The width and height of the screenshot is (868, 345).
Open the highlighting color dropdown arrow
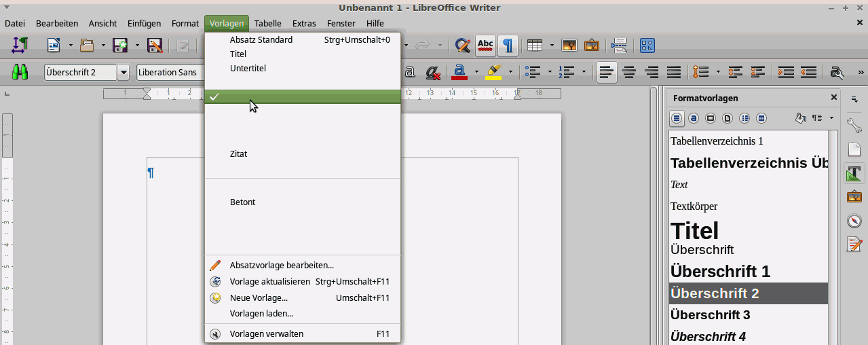pos(510,72)
